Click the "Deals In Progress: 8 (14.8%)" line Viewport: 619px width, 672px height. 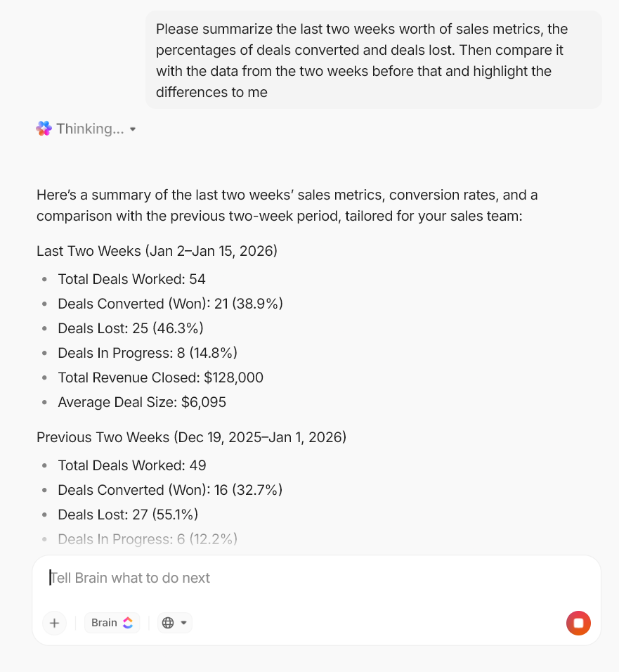pyautogui.click(x=148, y=353)
